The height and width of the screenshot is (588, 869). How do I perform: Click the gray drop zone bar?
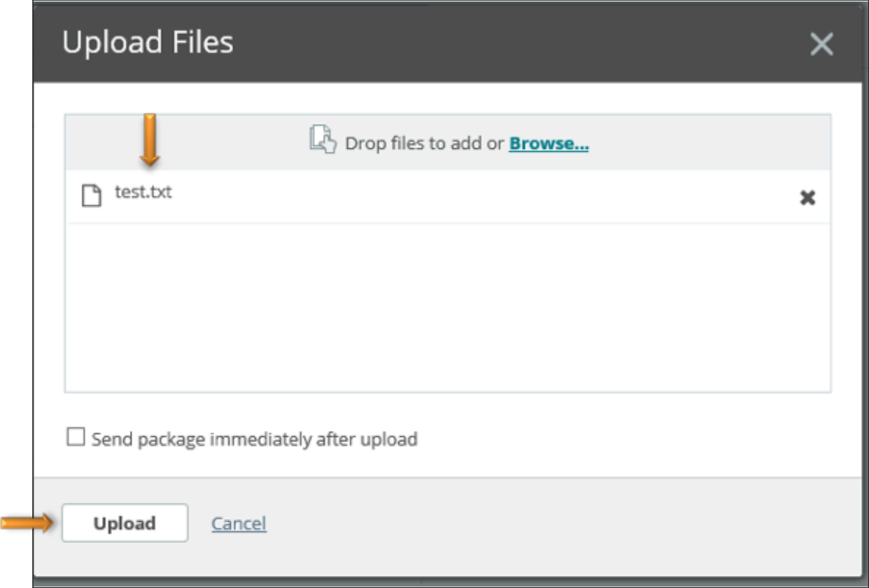click(x=448, y=142)
